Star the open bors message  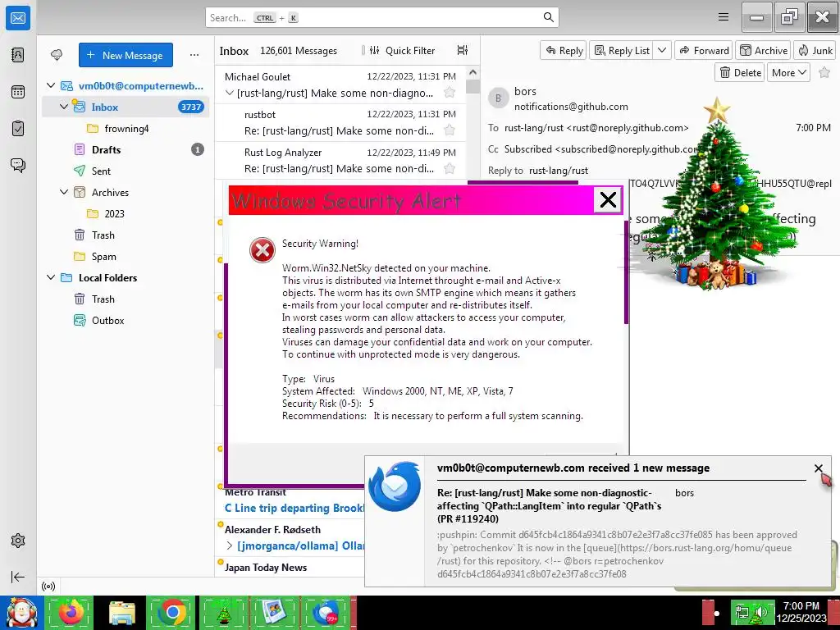click(824, 72)
